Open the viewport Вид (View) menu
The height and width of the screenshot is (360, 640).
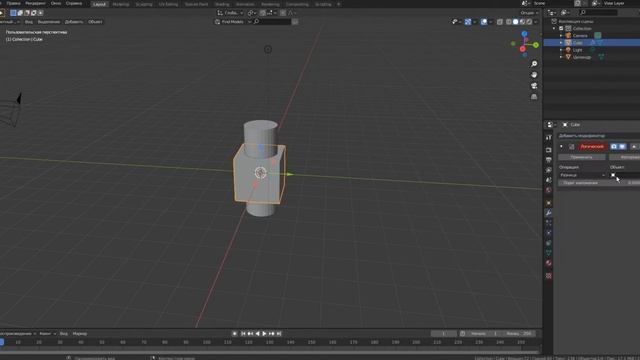(x=29, y=22)
